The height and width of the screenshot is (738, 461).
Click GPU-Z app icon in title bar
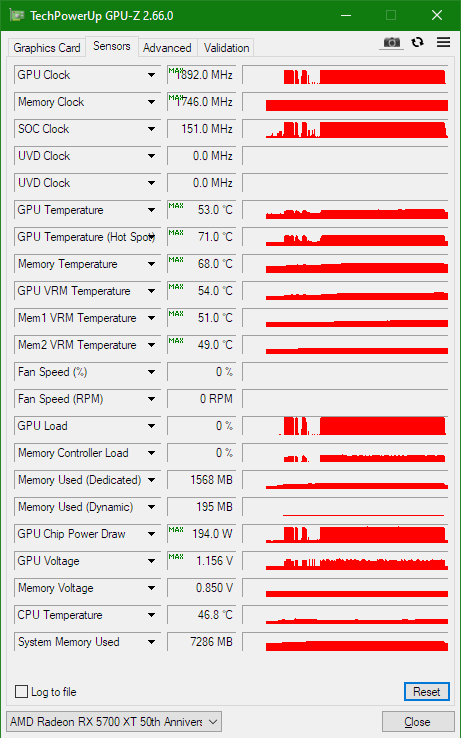click(17, 16)
